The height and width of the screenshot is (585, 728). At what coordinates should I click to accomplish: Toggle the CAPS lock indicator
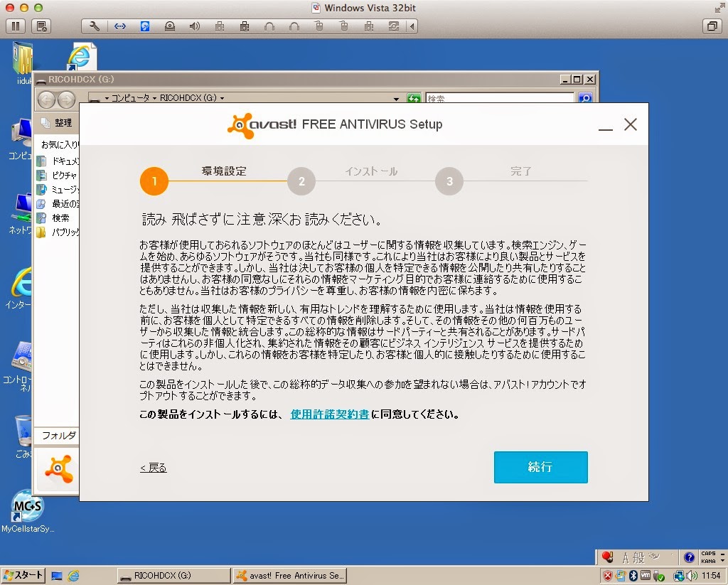click(x=709, y=554)
